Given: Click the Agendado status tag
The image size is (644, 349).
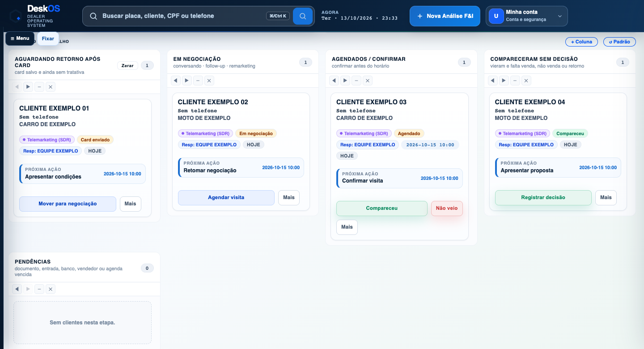Looking at the screenshot, I should [409, 133].
